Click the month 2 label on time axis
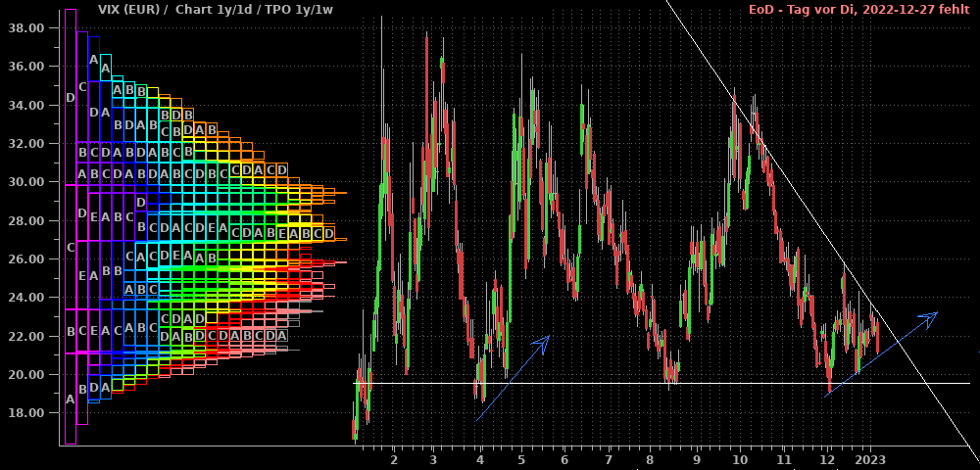 [x=394, y=459]
